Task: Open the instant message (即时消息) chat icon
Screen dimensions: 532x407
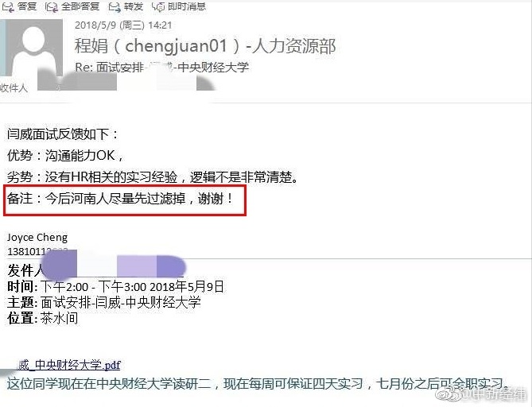Action: pos(158,7)
